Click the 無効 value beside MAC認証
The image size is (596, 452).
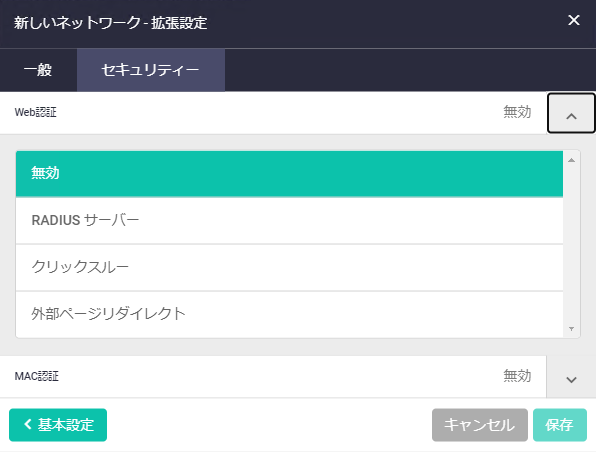pyautogui.click(x=517, y=376)
